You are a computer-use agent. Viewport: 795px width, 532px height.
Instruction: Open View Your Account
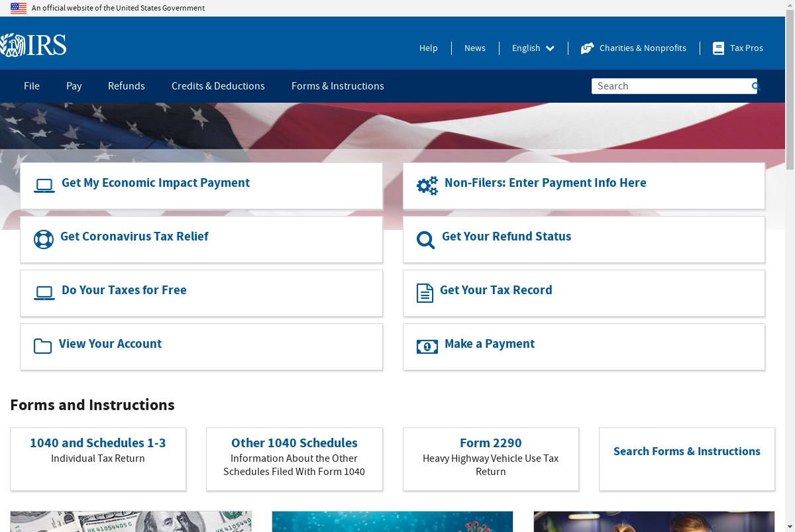point(201,347)
